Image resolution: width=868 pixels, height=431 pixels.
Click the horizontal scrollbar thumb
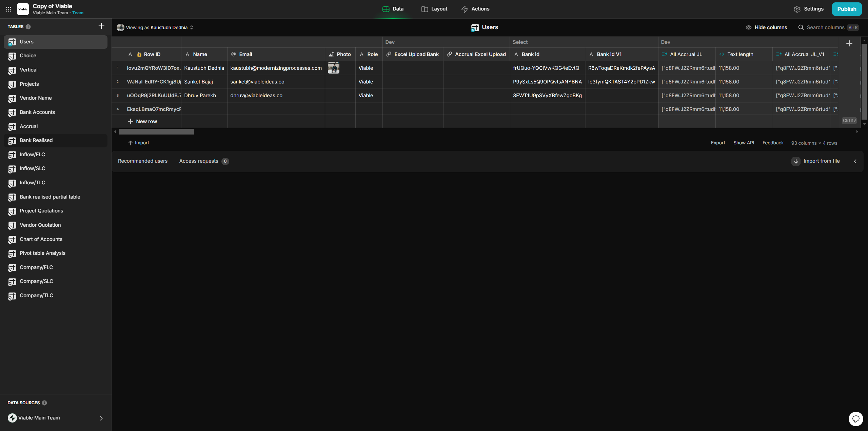pos(156,132)
